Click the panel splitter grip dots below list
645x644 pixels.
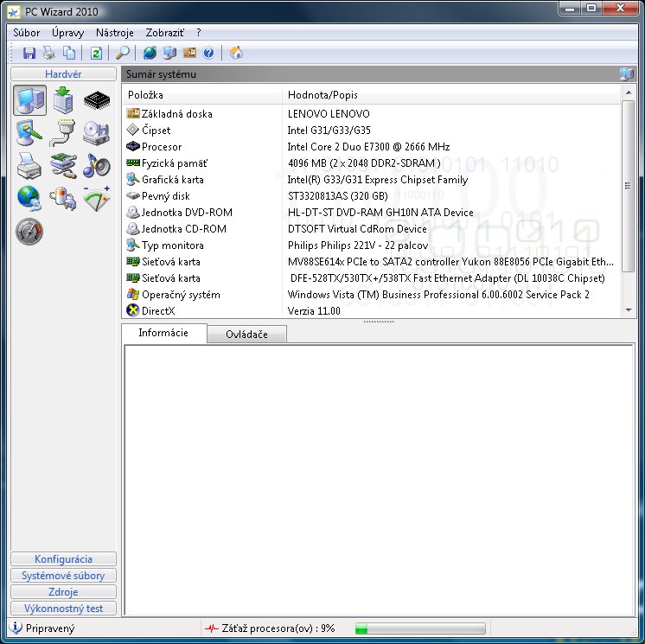point(379,322)
